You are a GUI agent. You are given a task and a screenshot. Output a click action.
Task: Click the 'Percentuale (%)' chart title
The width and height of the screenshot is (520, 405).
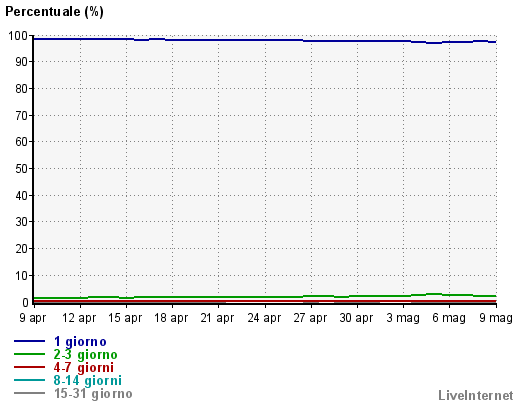coord(54,12)
